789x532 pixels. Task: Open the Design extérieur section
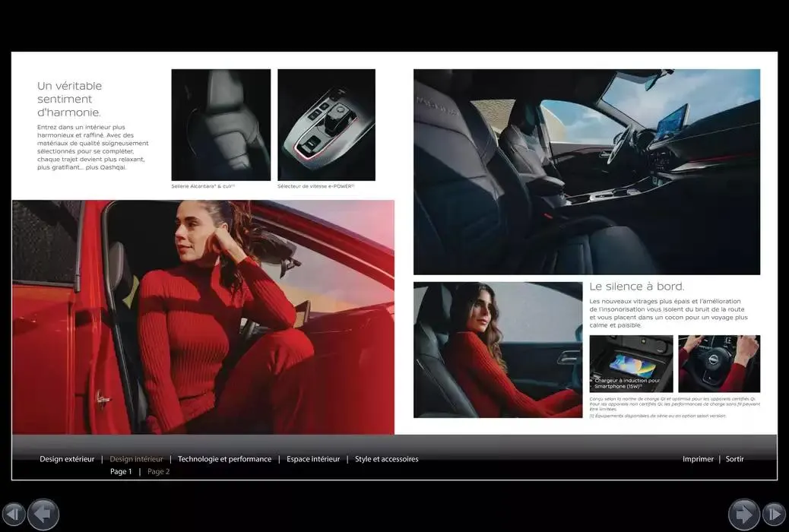[x=67, y=458]
